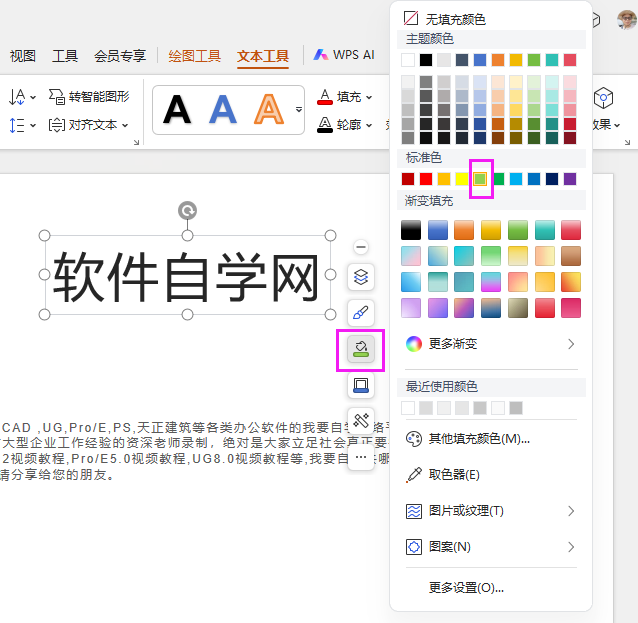Screen dimensions: 638x623
Task: Click the palette icon for other fill colors
Action: (414, 439)
